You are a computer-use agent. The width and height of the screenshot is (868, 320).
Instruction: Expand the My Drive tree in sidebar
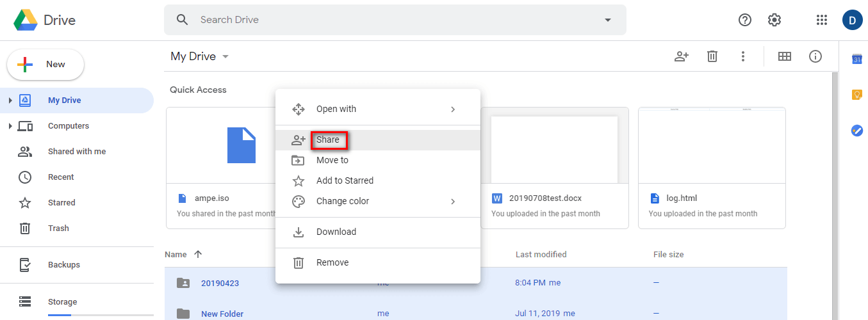10,100
